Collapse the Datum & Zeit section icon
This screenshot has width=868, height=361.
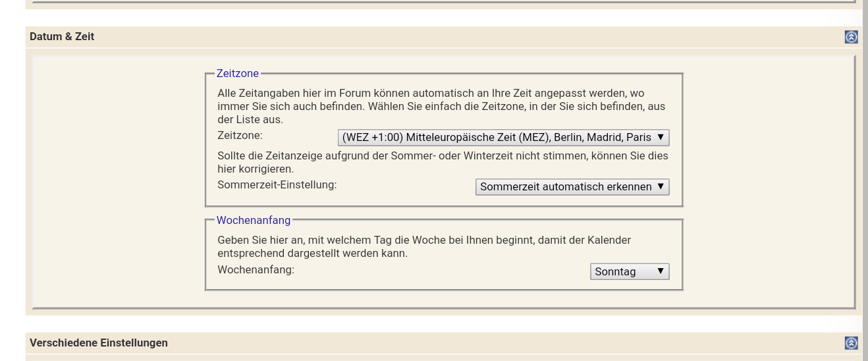point(851,38)
